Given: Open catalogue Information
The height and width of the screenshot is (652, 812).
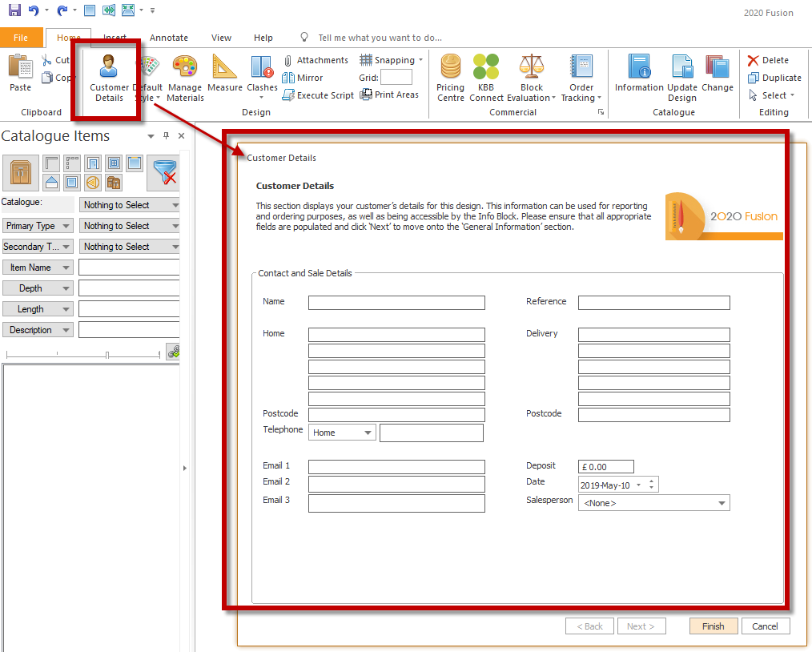Looking at the screenshot, I should (639, 73).
